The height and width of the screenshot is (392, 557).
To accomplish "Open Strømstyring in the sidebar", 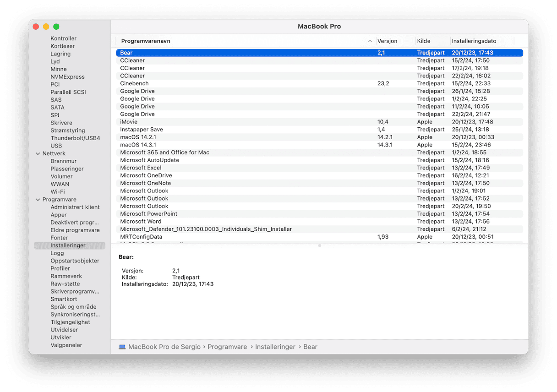I will pyautogui.click(x=68, y=131).
